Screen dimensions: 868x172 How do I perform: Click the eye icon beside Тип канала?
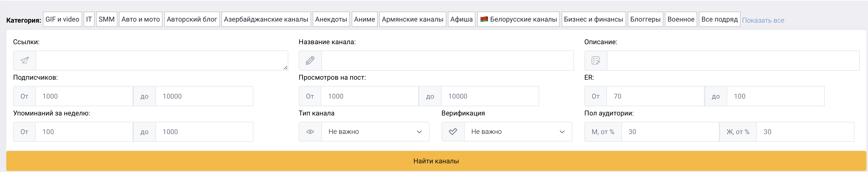310,132
